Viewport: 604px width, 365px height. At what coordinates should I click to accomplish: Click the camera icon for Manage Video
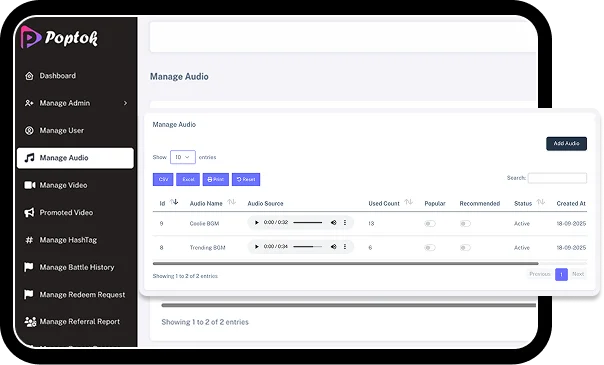coord(30,185)
